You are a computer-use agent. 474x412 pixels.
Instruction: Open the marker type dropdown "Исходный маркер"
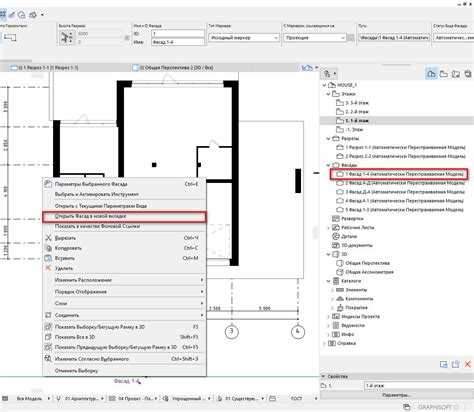[x=244, y=38]
